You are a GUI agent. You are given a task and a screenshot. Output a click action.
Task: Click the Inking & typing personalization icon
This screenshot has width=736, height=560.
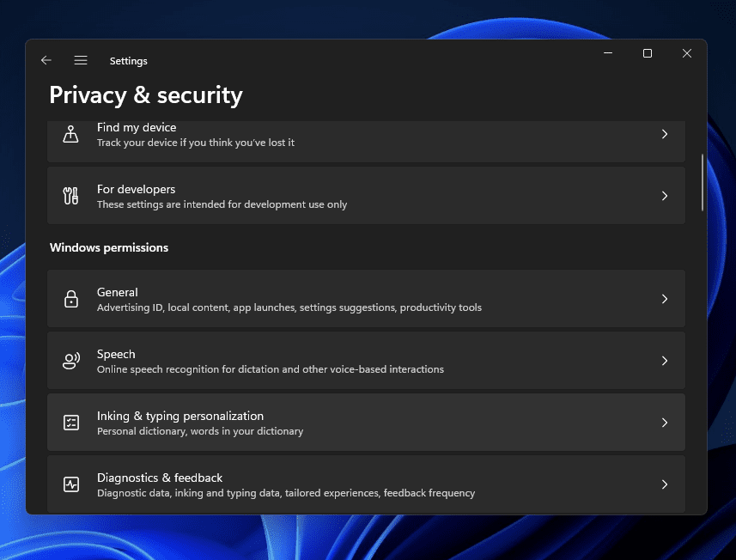tap(71, 423)
